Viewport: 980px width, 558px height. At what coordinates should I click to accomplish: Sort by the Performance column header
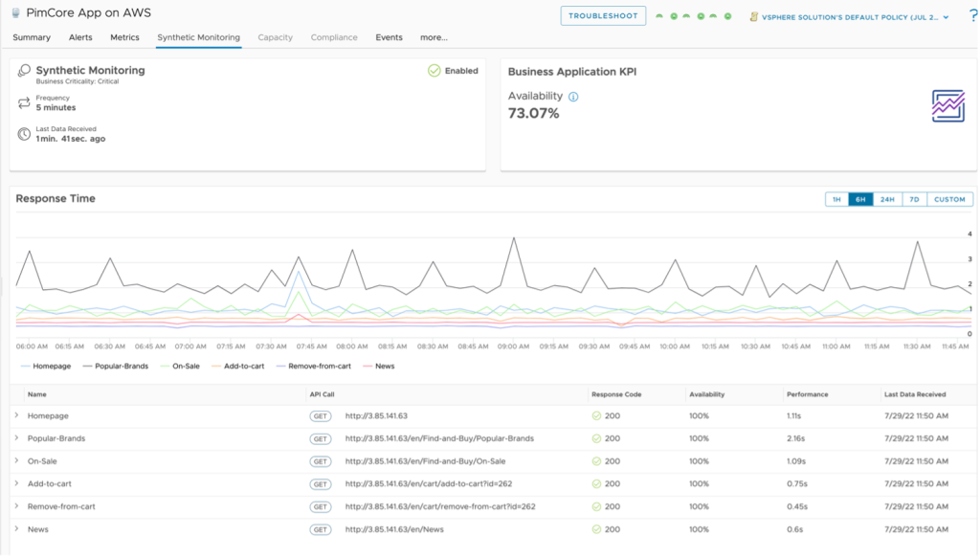pos(808,395)
